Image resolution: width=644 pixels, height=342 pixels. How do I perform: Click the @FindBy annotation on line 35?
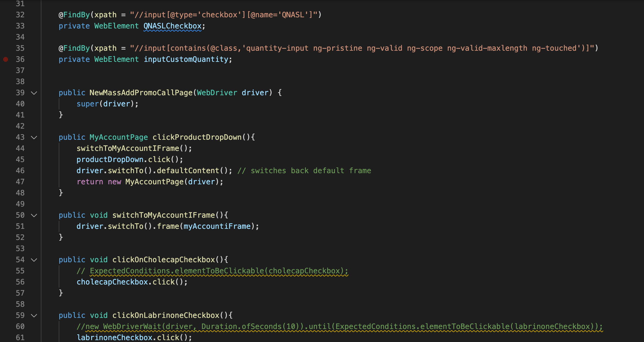click(74, 48)
